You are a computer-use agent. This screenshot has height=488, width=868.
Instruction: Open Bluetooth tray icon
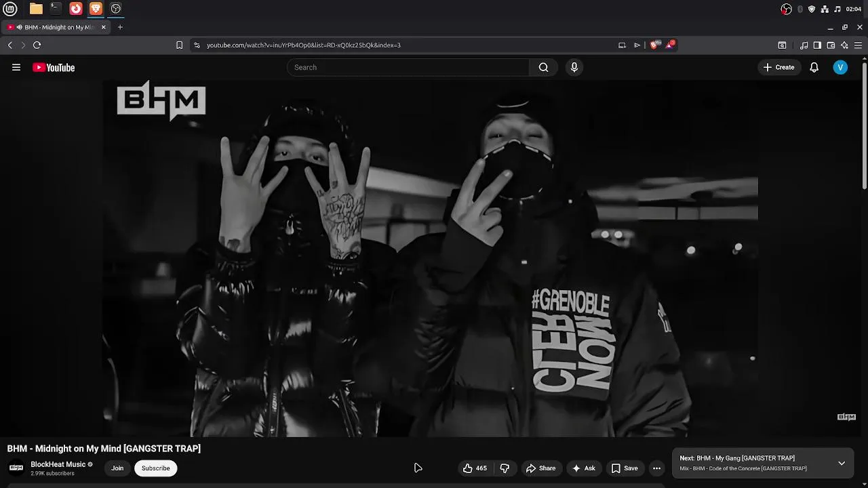800,9
